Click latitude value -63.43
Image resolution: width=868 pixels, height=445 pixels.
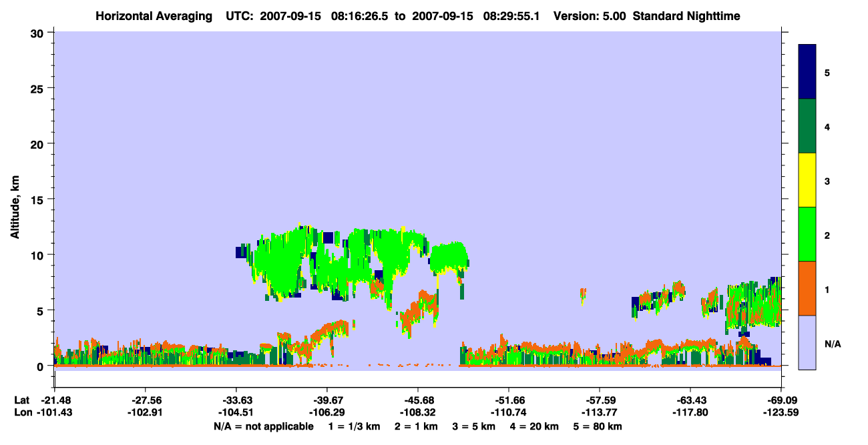click(x=690, y=400)
